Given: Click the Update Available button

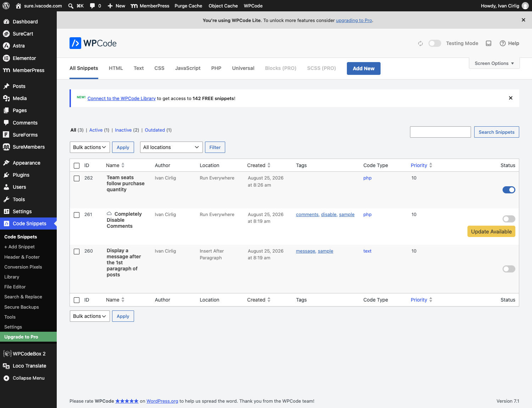Looking at the screenshot, I should 491,231.
